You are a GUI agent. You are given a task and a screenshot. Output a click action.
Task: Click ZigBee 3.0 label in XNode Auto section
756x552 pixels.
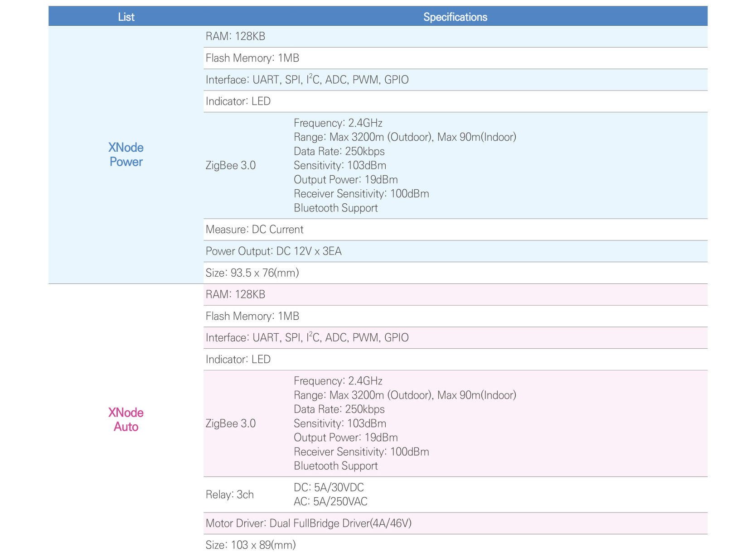[x=231, y=423]
